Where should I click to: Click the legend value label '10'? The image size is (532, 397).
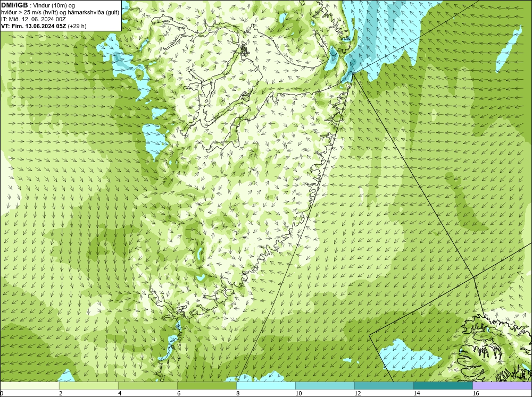coord(298,393)
